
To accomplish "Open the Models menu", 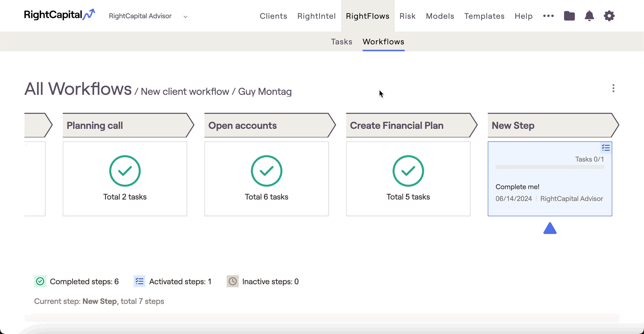I will point(440,16).
